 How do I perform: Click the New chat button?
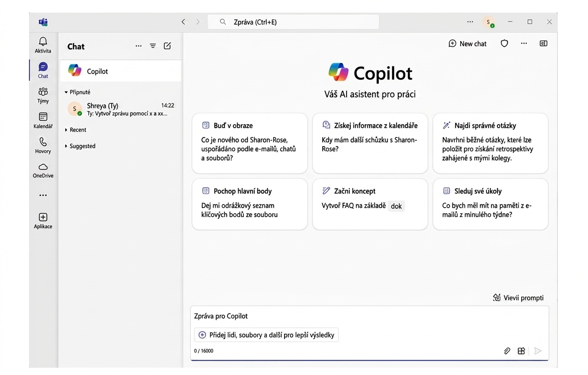467,44
